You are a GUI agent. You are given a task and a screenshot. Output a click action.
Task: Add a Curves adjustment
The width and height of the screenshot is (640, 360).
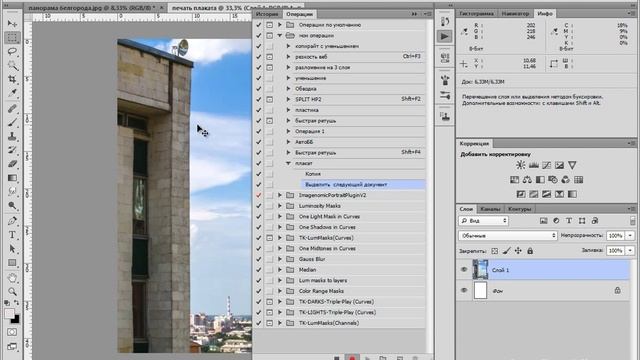tap(547, 165)
